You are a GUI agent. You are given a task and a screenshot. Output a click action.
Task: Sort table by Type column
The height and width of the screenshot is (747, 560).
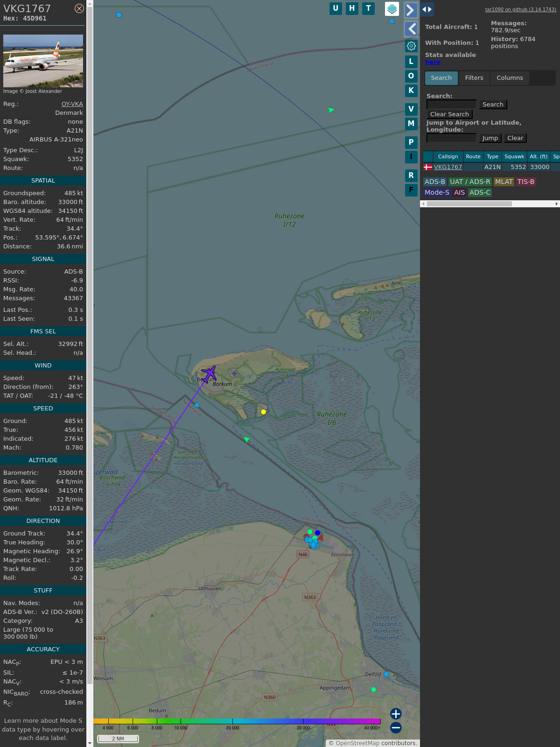point(492,156)
